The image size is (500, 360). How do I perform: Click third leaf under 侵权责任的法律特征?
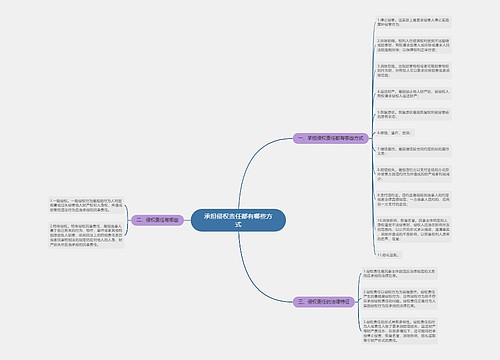tap(399, 331)
